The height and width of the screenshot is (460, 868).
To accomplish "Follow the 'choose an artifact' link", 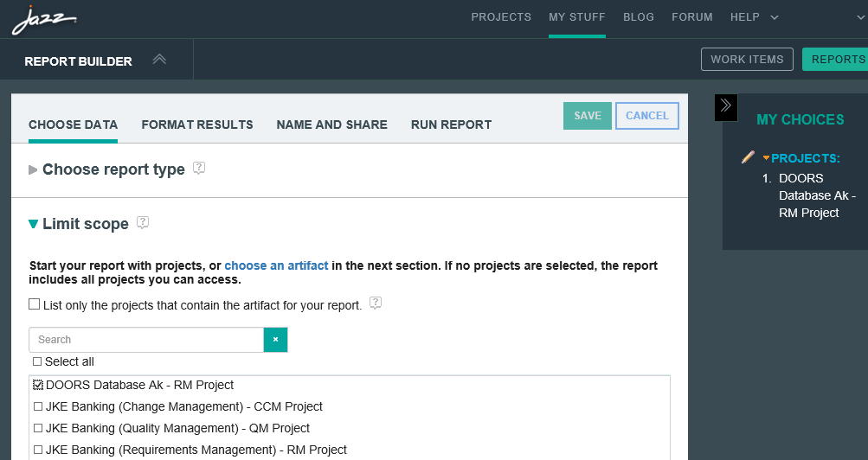I will 276,265.
